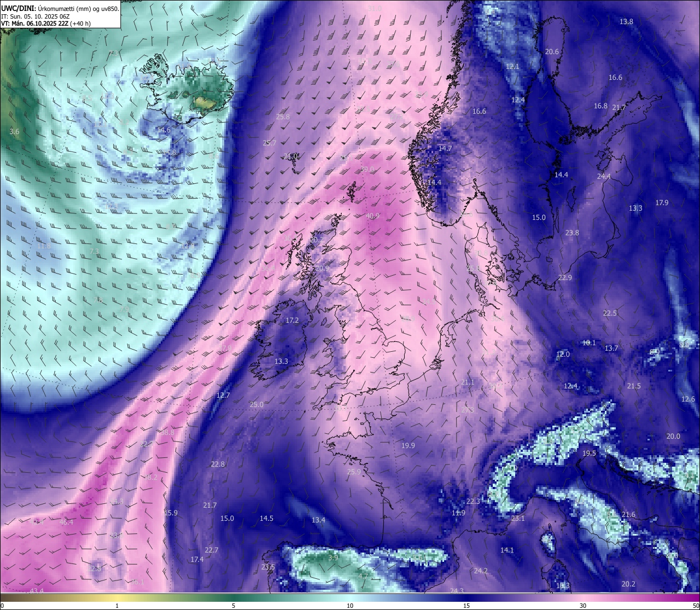The image size is (700, 610).
Task: Click the '10' tick label on the color scale
Action: tap(350, 606)
